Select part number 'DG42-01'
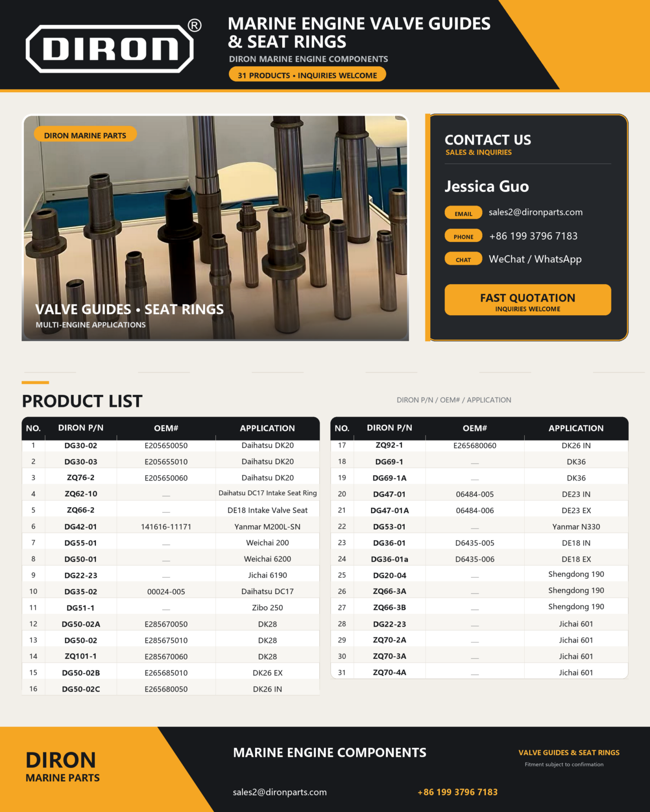The width and height of the screenshot is (650, 812). pos(81,527)
